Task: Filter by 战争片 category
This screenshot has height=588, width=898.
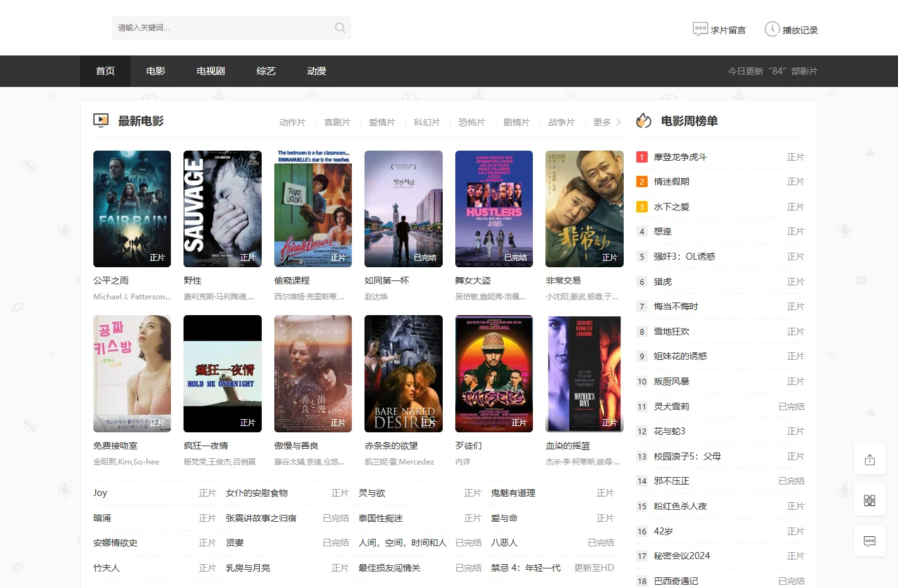Action: click(x=561, y=122)
